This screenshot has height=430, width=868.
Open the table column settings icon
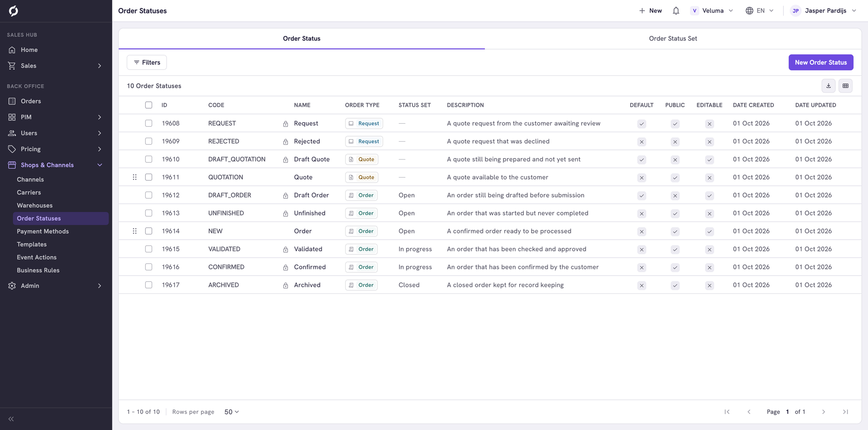coord(846,86)
